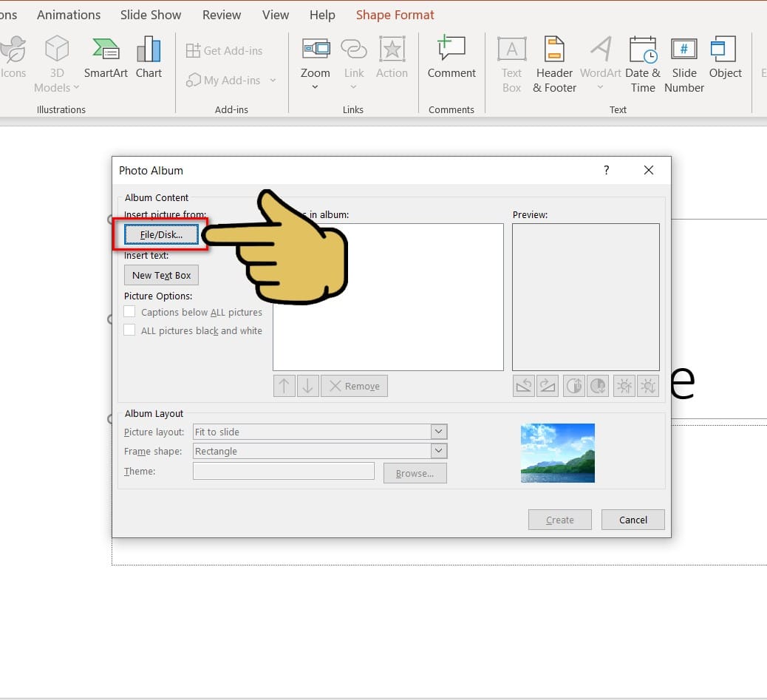Enable ALL pictures black and white
The image size is (767, 700).
click(129, 330)
